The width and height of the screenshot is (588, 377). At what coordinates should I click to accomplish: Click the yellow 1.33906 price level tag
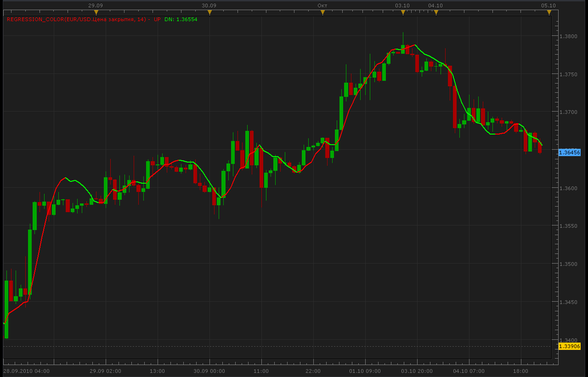pyautogui.click(x=570, y=346)
